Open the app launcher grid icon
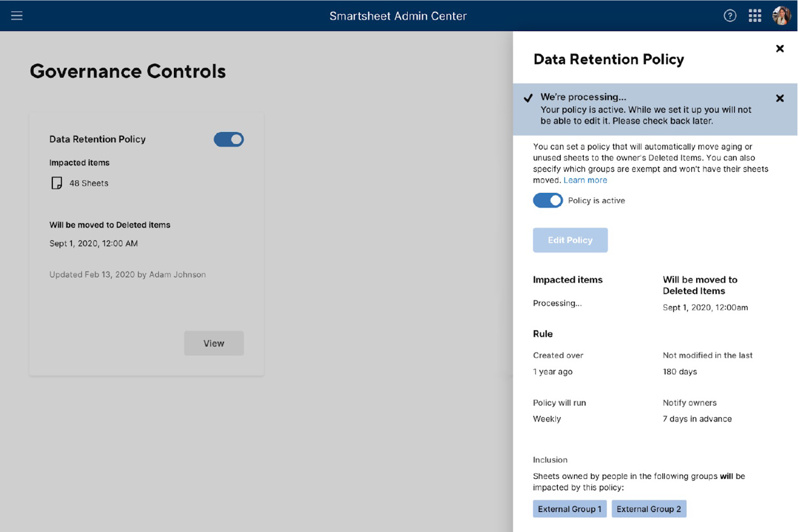798x532 pixels. pyautogui.click(x=755, y=16)
